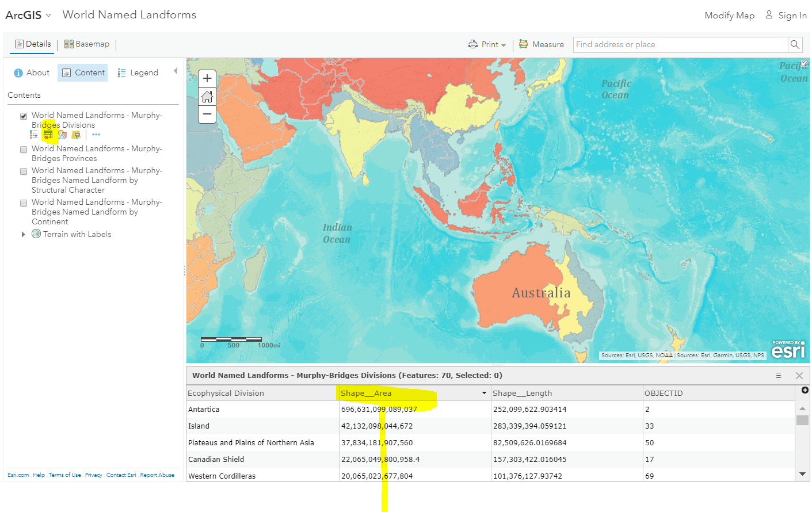The width and height of the screenshot is (812, 512).
Task: Click the OBJECTID column header
Action: pos(719,393)
